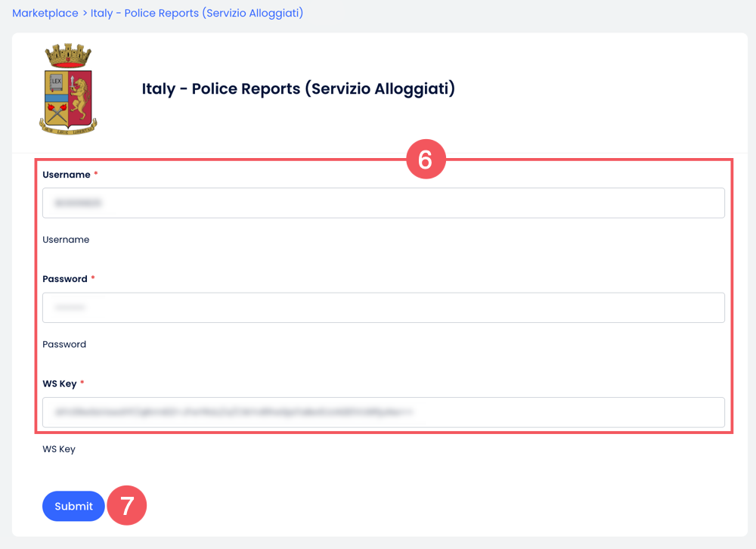Viewport: 756px width, 549px height.
Task: Click the red asterisk beside Username
Action: [96, 175]
